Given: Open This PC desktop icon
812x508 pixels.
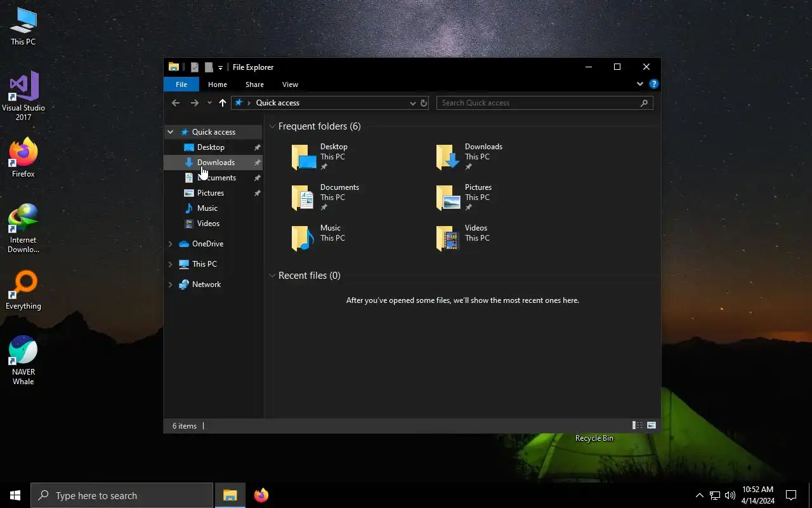Looking at the screenshot, I should coord(23,27).
